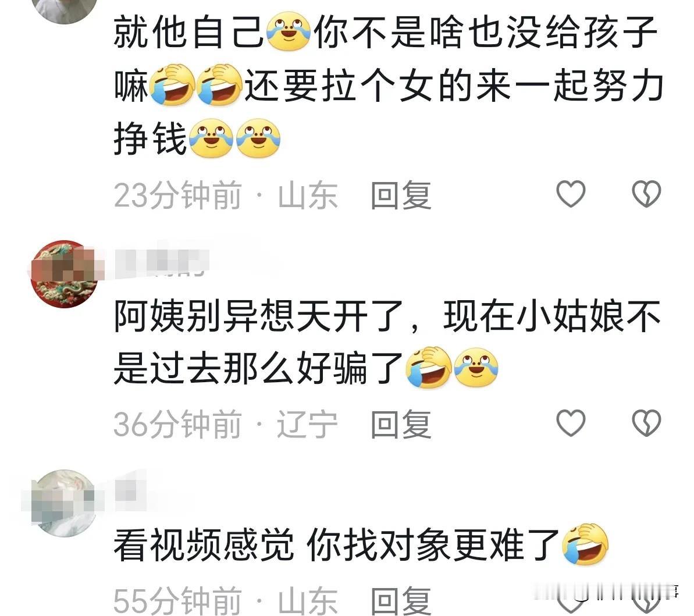Viewport: 694px width, 616px height.
Task: Open the blurred white avatar profile
Action: click(65, 502)
